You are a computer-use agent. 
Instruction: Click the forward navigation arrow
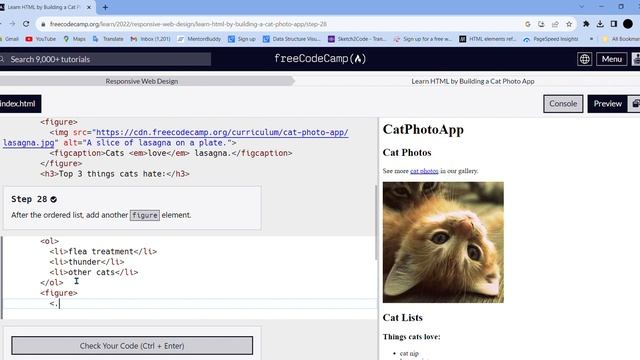12,24
